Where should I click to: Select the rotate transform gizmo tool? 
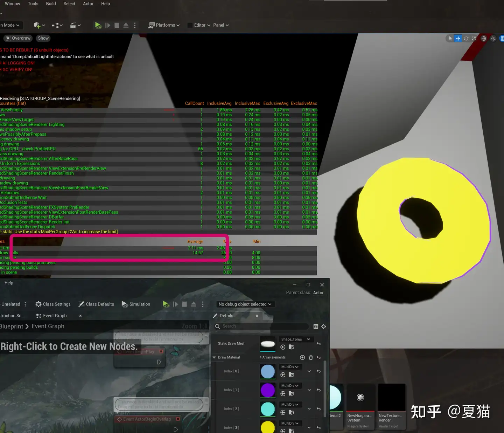click(x=466, y=39)
